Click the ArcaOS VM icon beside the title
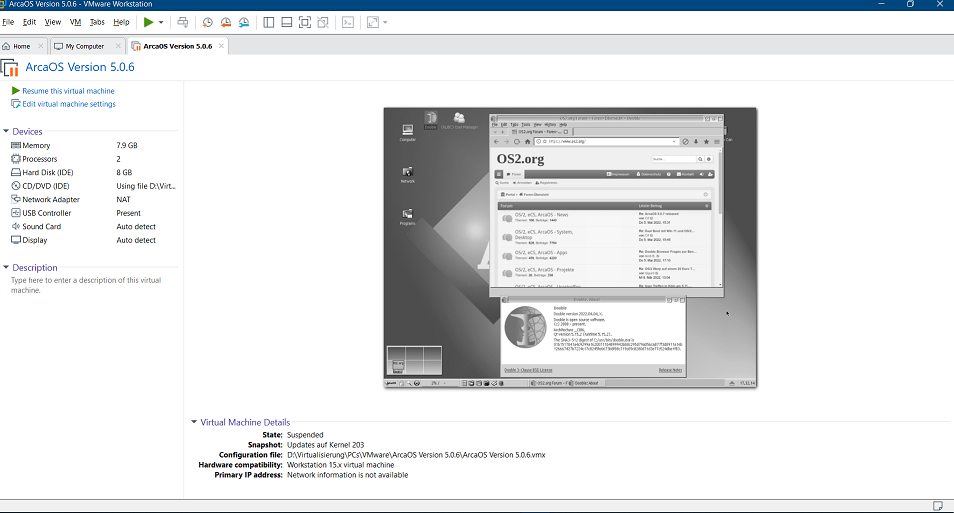Image resolution: width=954 pixels, height=513 pixels. [10, 68]
